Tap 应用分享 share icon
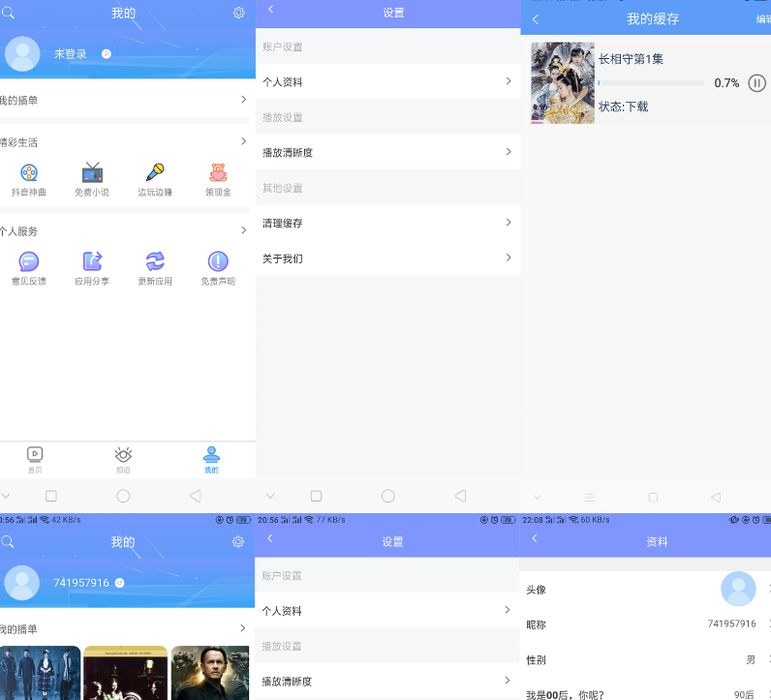 click(x=92, y=261)
